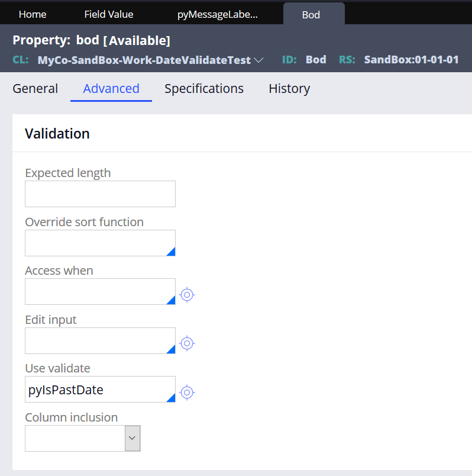The image size is (472, 476).
Task: Expand Override sort function autocomplete arrow
Action: pos(171,252)
